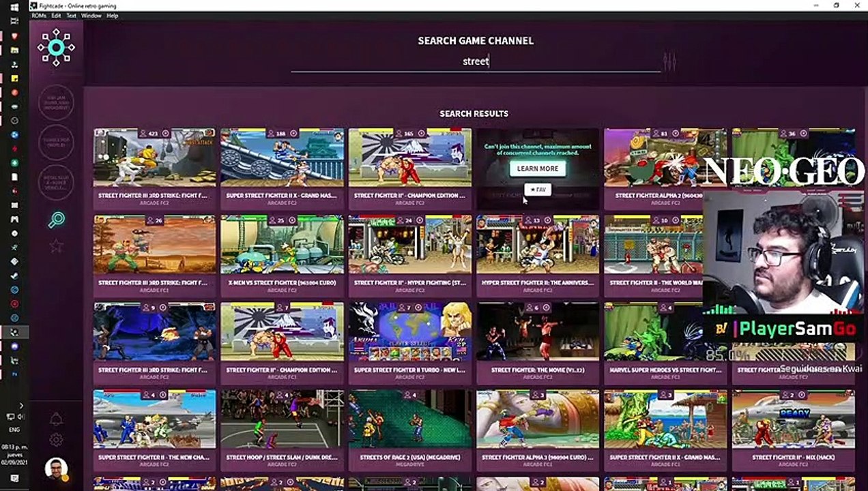Open Marvel Super Heroes vs Street Fighter thumbnail
The image size is (868, 491).
[x=654, y=332]
